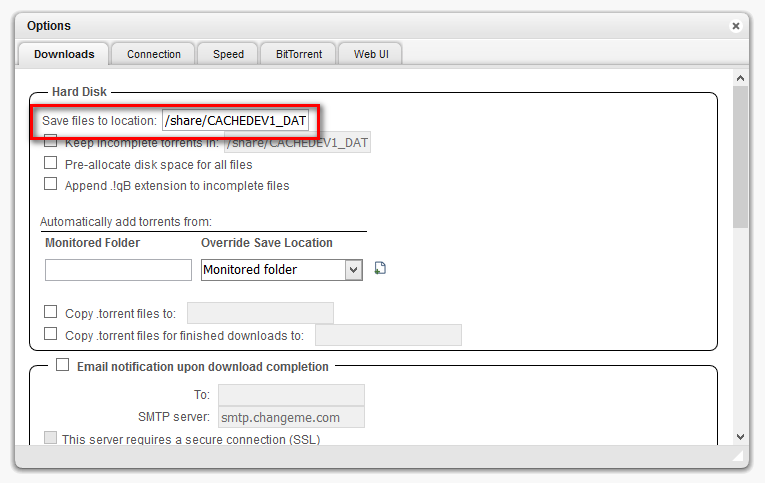Viewport: 765px width, 483px height.
Task: Enable email notification upon download completion
Action: (x=63, y=366)
